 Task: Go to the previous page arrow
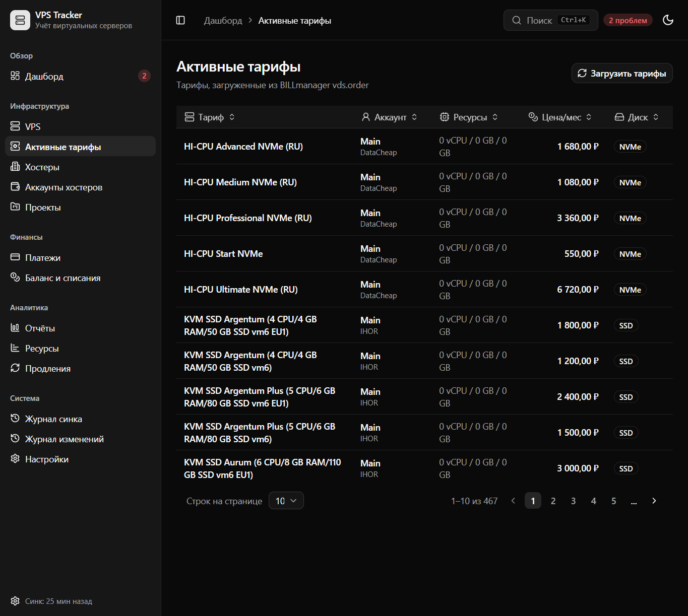[x=513, y=501]
